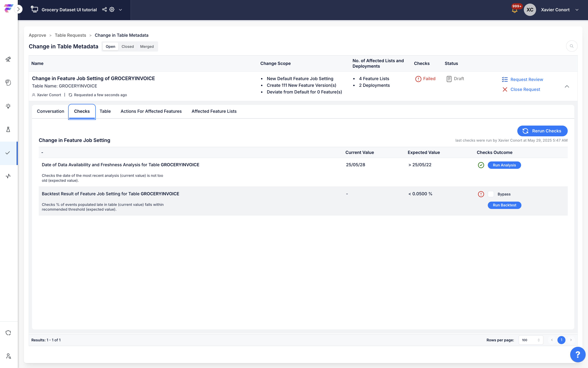
Task: Switch to the Conversation tab
Action: 51,111
